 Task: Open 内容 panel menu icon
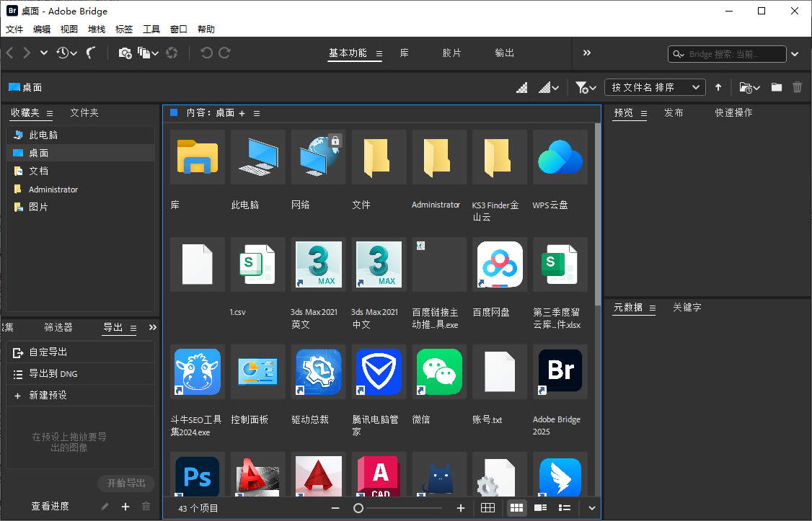pos(257,113)
